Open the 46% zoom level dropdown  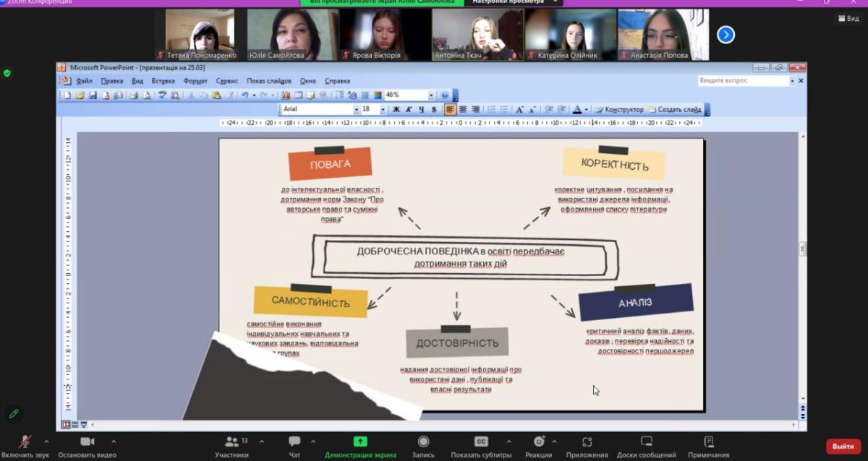pos(431,95)
